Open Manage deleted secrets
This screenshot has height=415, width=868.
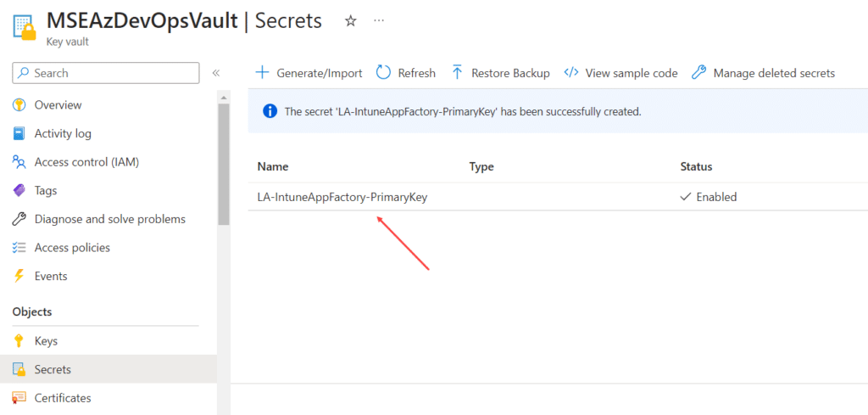coord(764,73)
